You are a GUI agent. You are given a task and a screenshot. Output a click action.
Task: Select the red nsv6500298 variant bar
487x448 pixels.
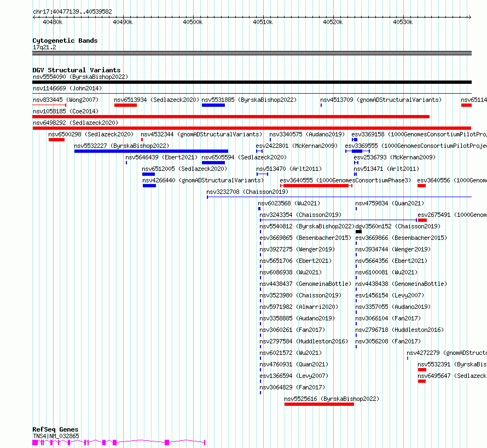56,140
